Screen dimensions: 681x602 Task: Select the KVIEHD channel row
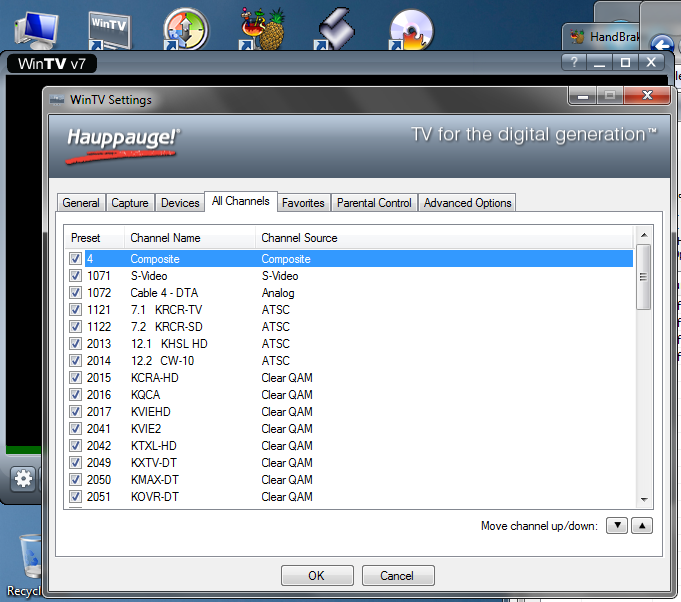coord(349,411)
